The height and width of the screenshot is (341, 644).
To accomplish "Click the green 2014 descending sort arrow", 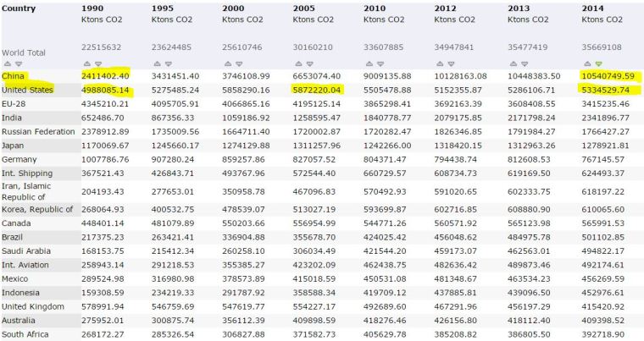I will [x=598, y=63].
